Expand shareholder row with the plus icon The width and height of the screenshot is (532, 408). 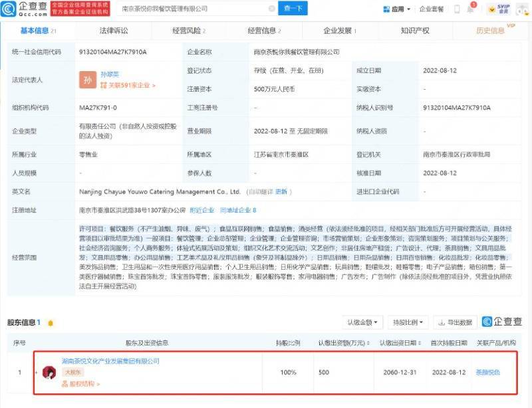[x=36, y=372]
